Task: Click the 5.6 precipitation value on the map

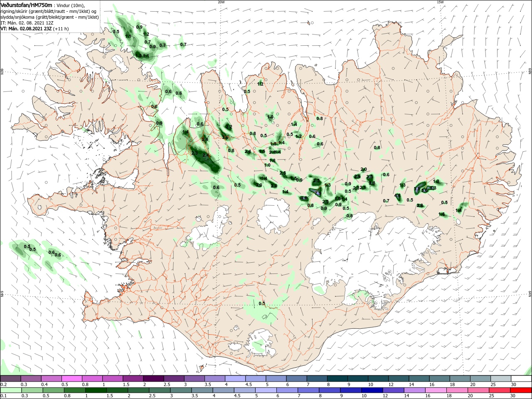Action: pyautogui.click(x=424, y=190)
